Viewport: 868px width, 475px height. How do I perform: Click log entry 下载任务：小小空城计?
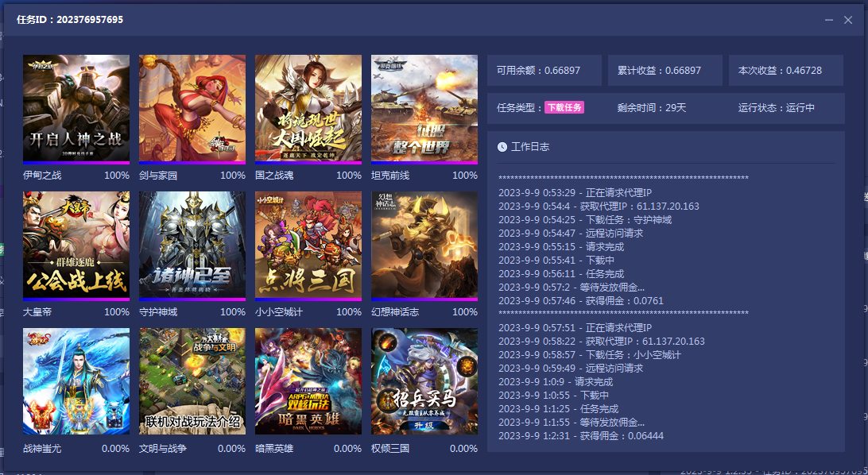590,354
